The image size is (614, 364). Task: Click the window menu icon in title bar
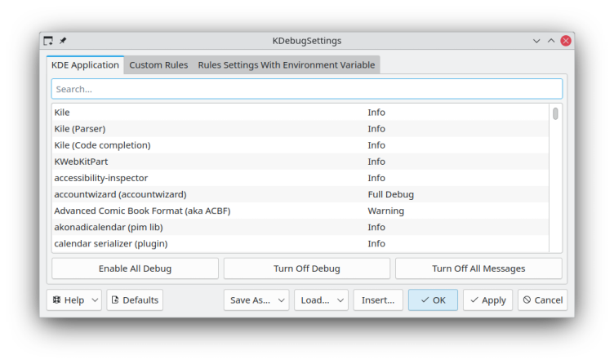coord(48,41)
